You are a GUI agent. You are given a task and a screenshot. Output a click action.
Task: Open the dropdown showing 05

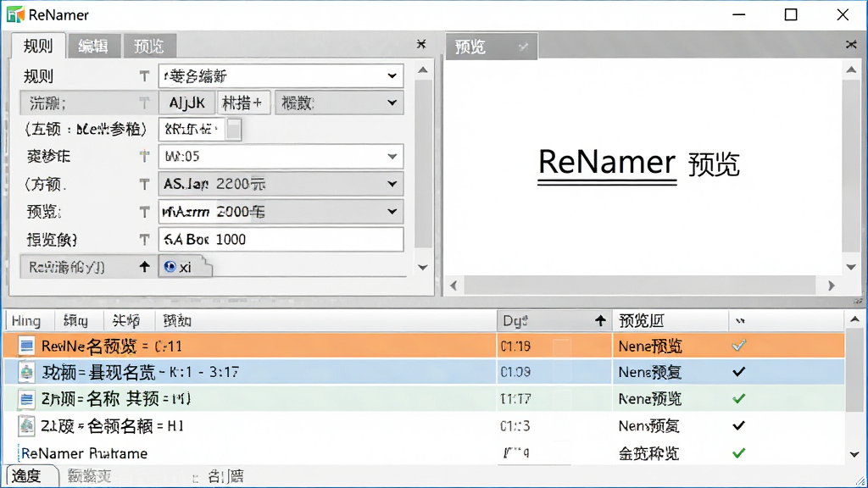click(x=281, y=157)
